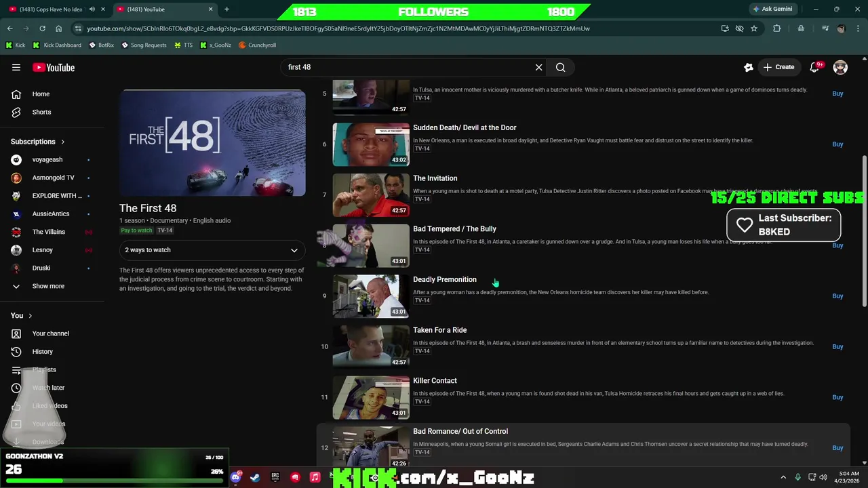Open the Killer Contact thumbnail
Viewport: 868px width, 488px height.
pyautogui.click(x=371, y=397)
